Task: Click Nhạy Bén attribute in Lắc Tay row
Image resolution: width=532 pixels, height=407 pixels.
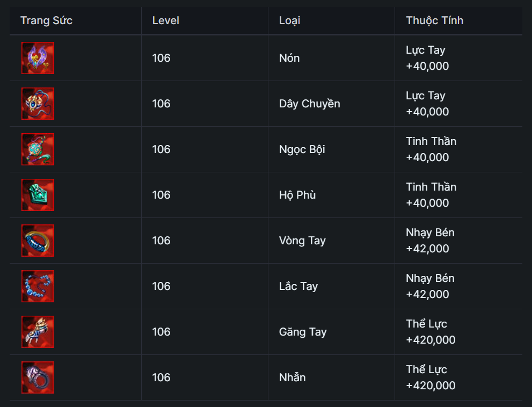Action: [430, 278]
